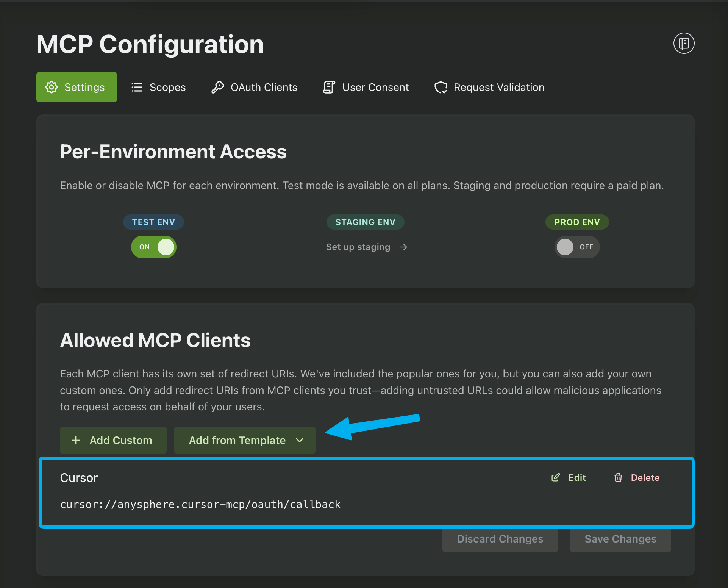Click the User Consent scroll icon
Viewport: 728px width, 588px height.
click(329, 87)
